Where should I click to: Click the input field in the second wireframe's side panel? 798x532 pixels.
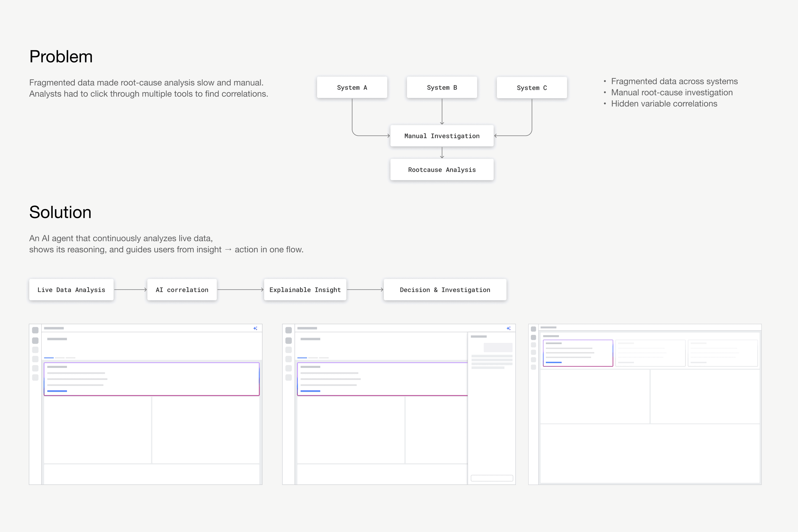492,478
